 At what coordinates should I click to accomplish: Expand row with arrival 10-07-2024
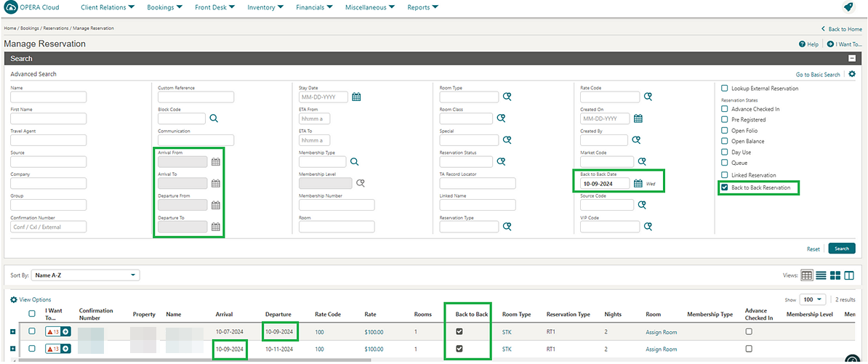(x=13, y=332)
